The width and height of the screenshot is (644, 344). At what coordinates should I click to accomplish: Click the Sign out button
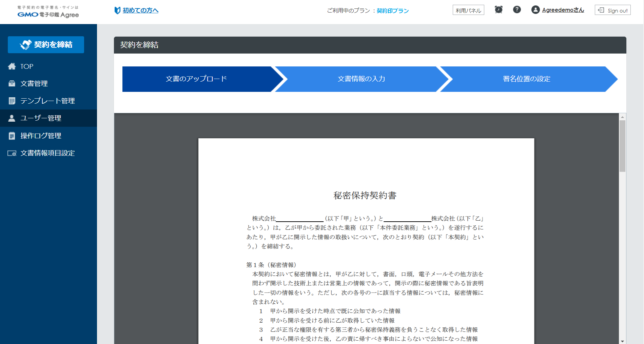coord(612,10)
